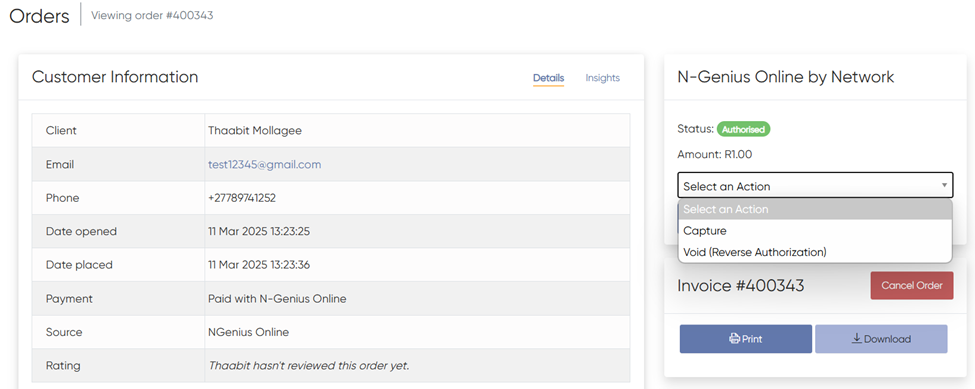
Task: Open the test12345@gmail.com email link
Action: [264, 165]
